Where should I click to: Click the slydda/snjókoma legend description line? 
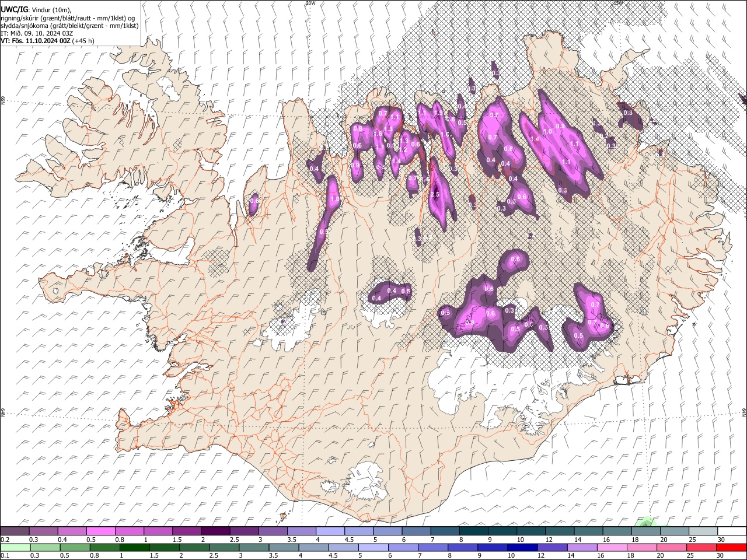pos(69,25)
